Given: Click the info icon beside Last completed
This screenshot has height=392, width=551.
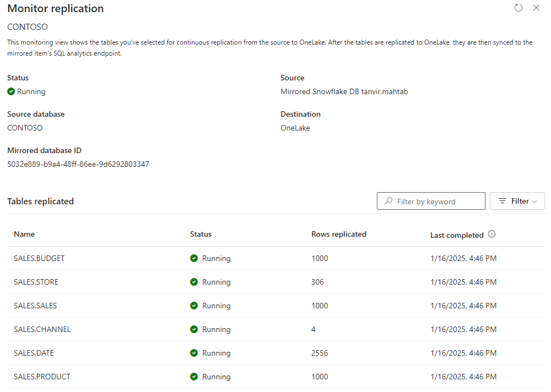Looking at the screenshot, I should click(x=491, y=234).
